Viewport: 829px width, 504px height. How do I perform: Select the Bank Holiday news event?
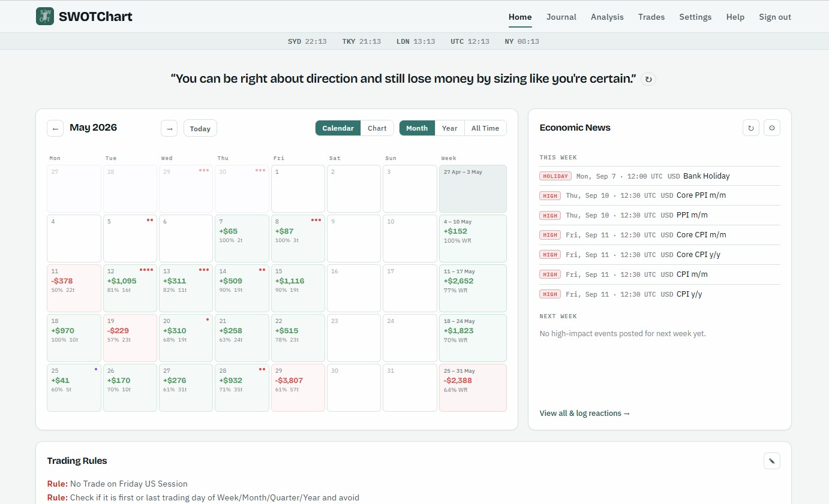point(660,176)
